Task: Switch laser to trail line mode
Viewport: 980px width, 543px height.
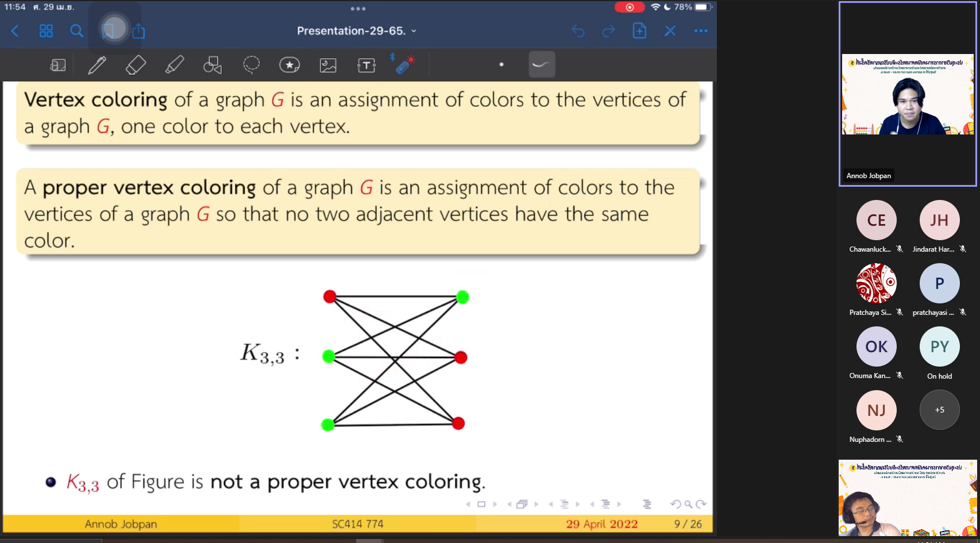Action: tap(541, 64)
